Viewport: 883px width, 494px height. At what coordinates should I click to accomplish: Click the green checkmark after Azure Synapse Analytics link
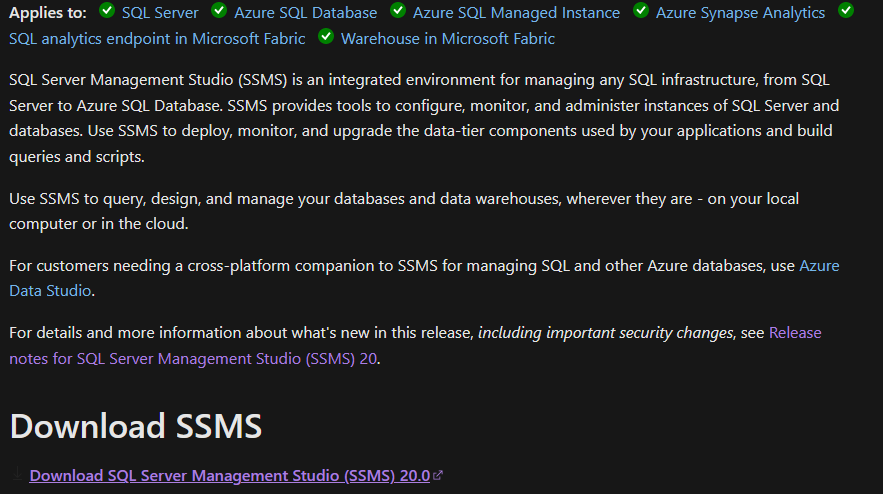click(x=846, y=10)
